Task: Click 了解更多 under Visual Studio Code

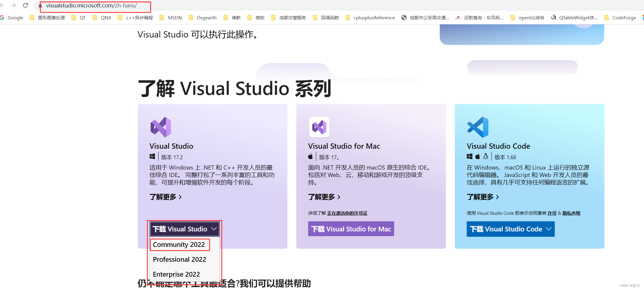Action: 483,197
